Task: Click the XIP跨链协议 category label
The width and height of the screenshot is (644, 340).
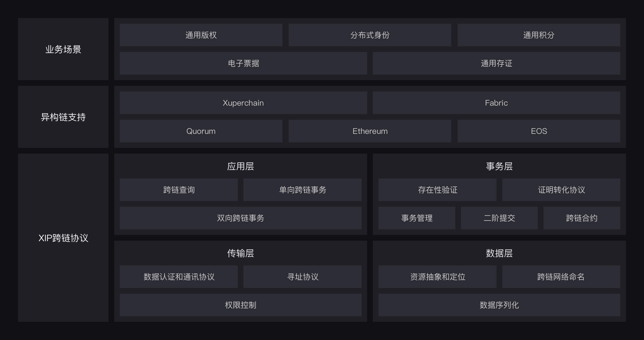Action: click(x=63, y=238)
